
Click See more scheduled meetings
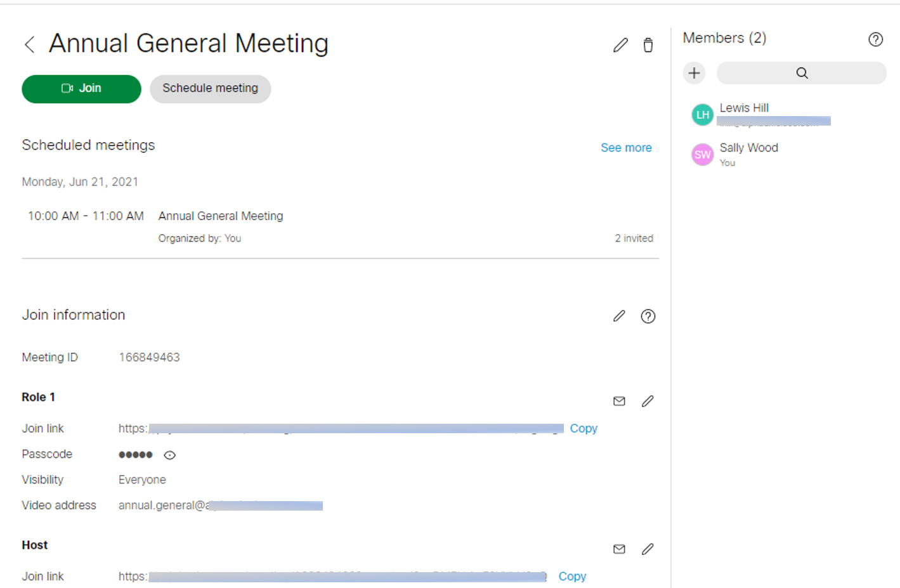click(x=626, y=147)
